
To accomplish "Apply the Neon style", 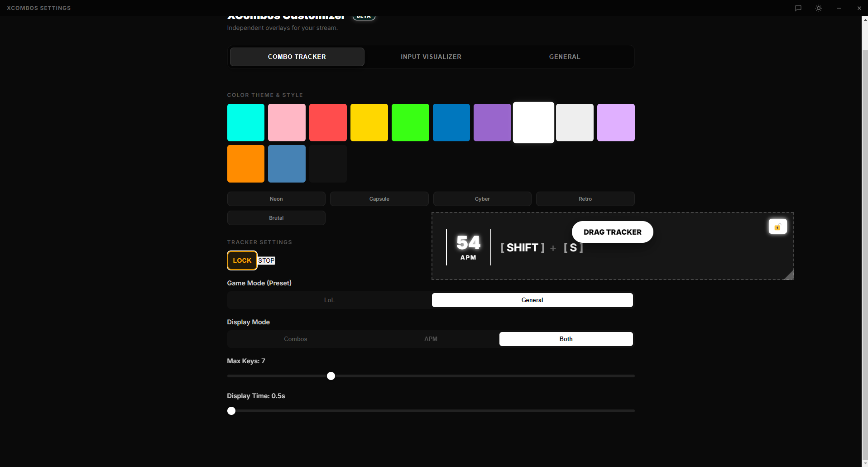I will tap(276, 198).
